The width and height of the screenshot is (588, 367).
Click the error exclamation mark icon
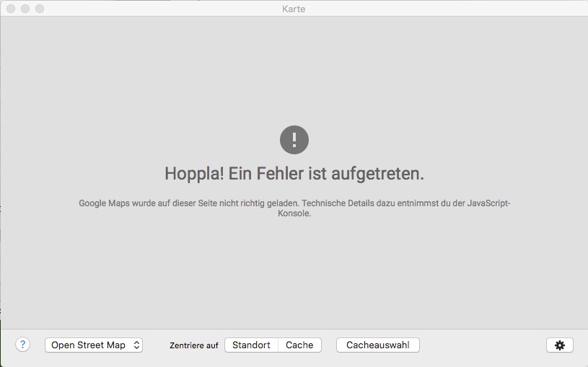(294, 140)
